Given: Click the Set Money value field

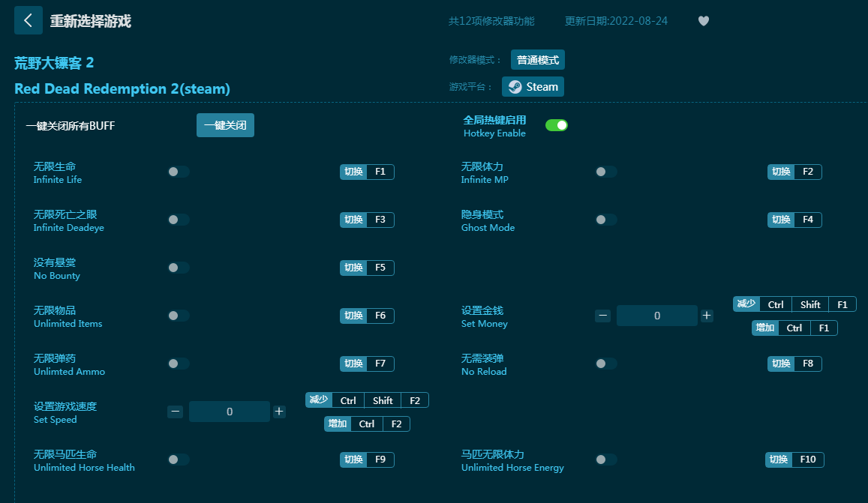Looking at the screenshot, I should [x=656, y=316].
